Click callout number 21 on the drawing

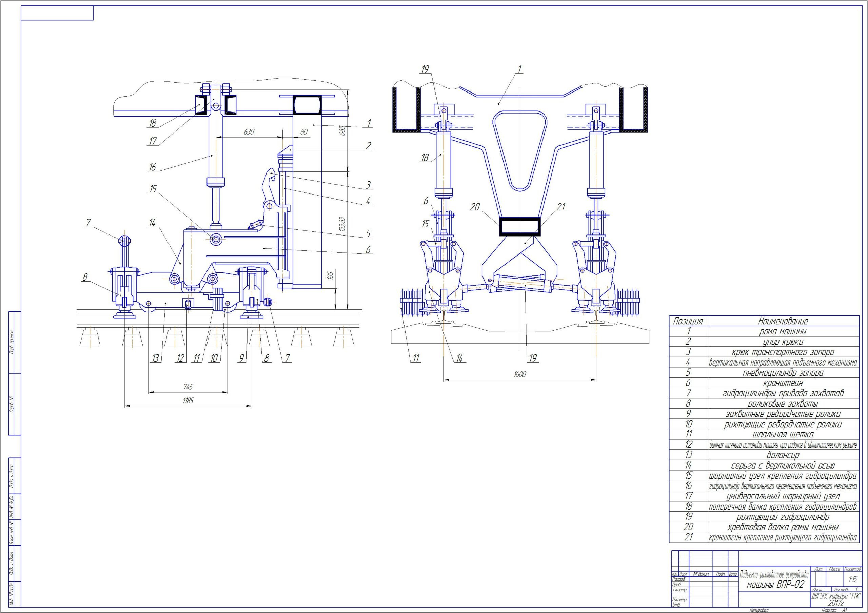pos(561,207)
